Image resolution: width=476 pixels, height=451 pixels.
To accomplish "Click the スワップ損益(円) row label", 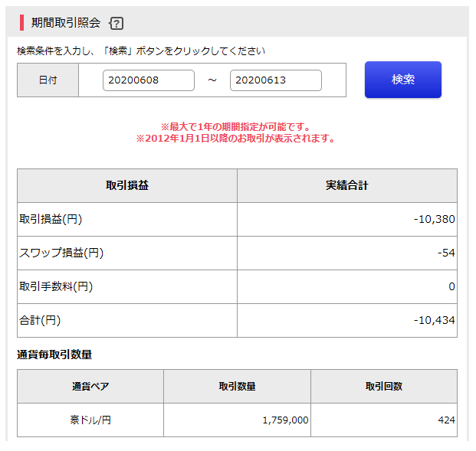I will pos(61,253).
